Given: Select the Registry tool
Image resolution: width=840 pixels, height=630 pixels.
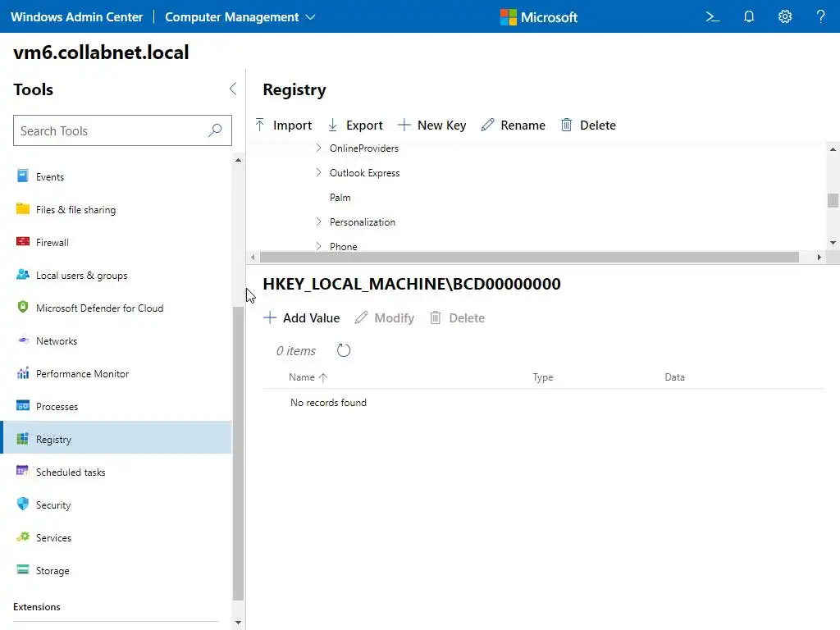Looking at the screenshot, I should tap(116, 440).
